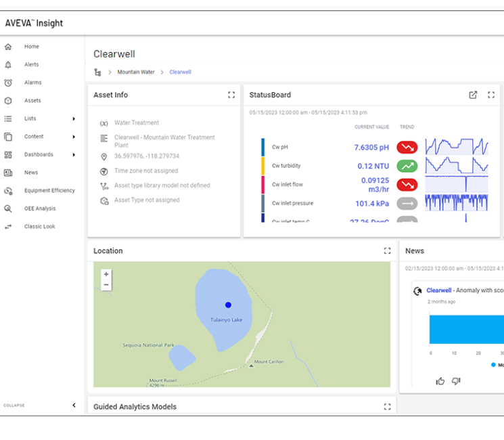Open Alerts bell icon
Image resolution: width=504 pixels, height=440 pixels.
pyautogui.click(x=8, y=65)
